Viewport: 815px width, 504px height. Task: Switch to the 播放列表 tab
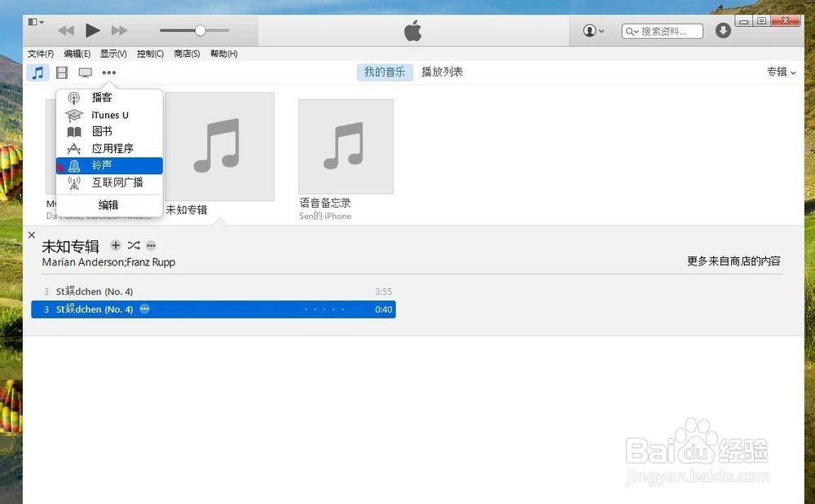pyautogui.click(x=442, y=72)
